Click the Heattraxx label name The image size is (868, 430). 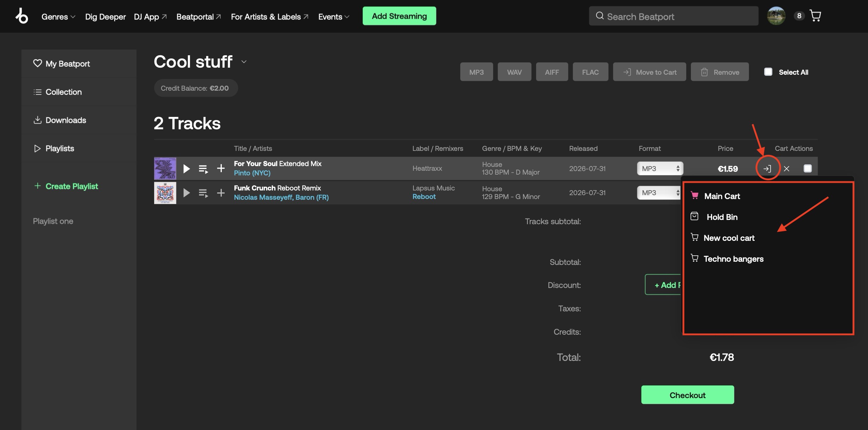click(x=427, y=169)
